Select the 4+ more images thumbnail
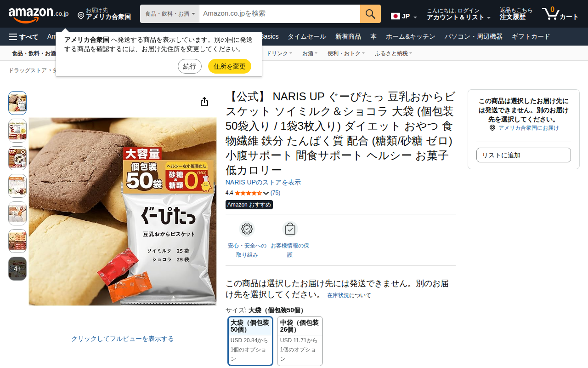 pyautogui.click(x=17, y=269)
